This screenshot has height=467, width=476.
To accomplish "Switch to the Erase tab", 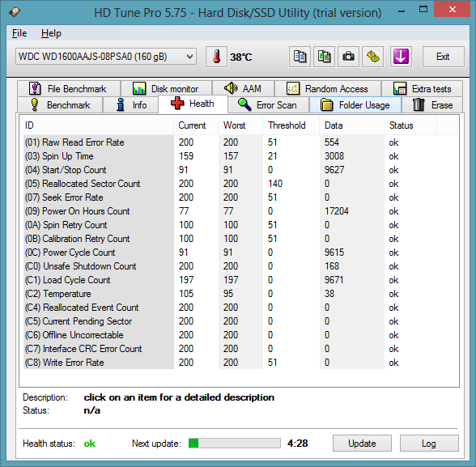I will (432, 105).
